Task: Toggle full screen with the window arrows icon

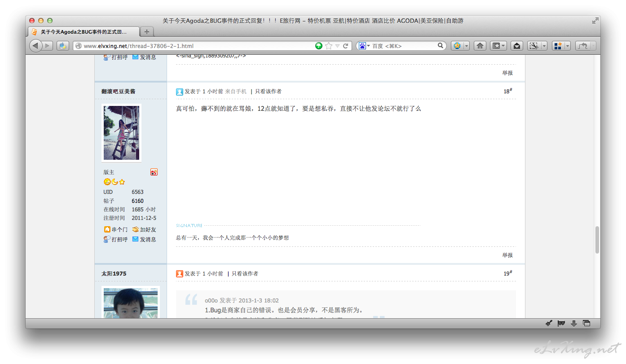Action: [x=595, y=21]
